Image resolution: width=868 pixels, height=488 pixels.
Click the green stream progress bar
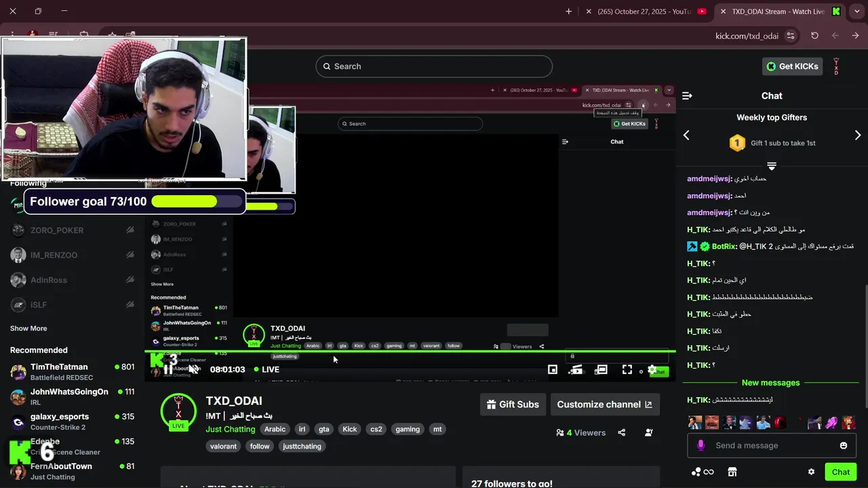410,351
